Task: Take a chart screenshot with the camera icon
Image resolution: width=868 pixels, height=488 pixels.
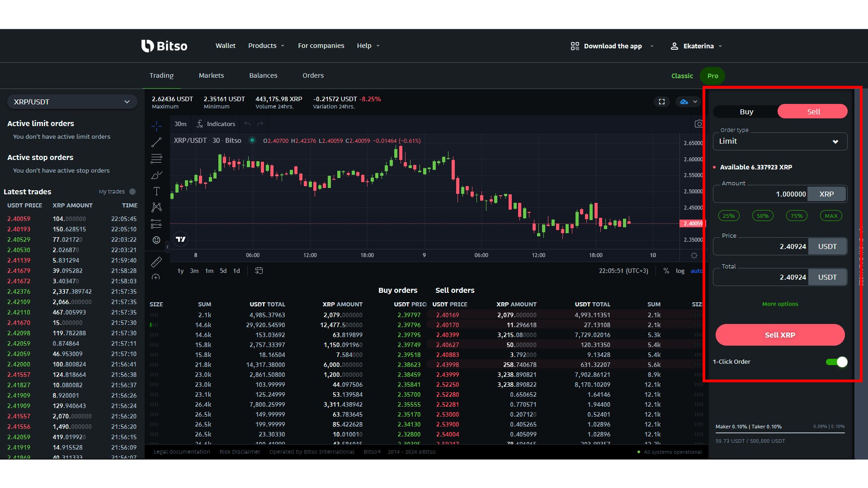Action: coord(699,123)
